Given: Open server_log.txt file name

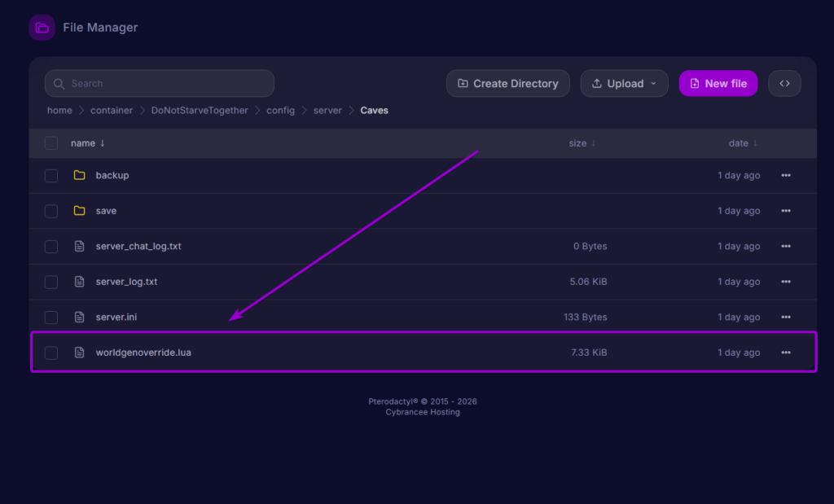Looking at the screenshot, I should pyautogui.click(x=126, y=282).
